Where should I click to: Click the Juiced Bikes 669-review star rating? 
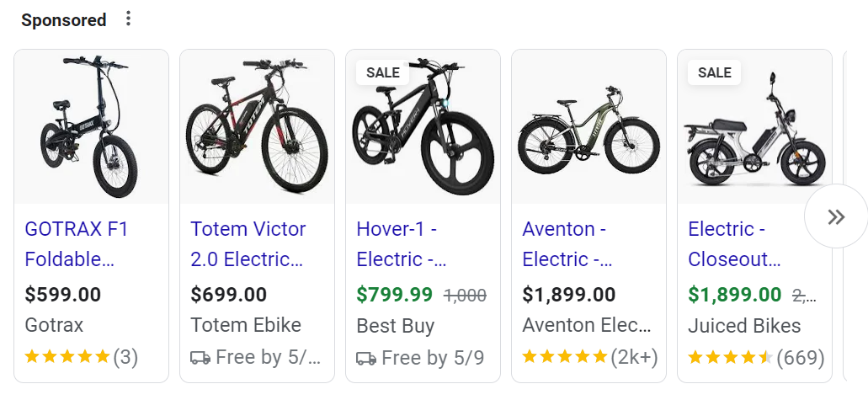pyautogui.click(x=730, y=357)
